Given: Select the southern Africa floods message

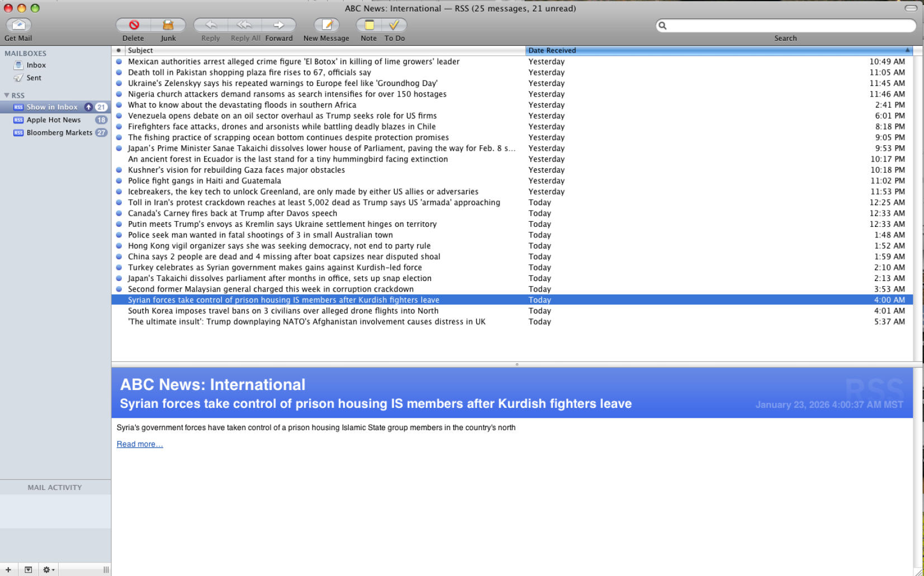Looking at the screenshot, I should [x=512, y=105].
